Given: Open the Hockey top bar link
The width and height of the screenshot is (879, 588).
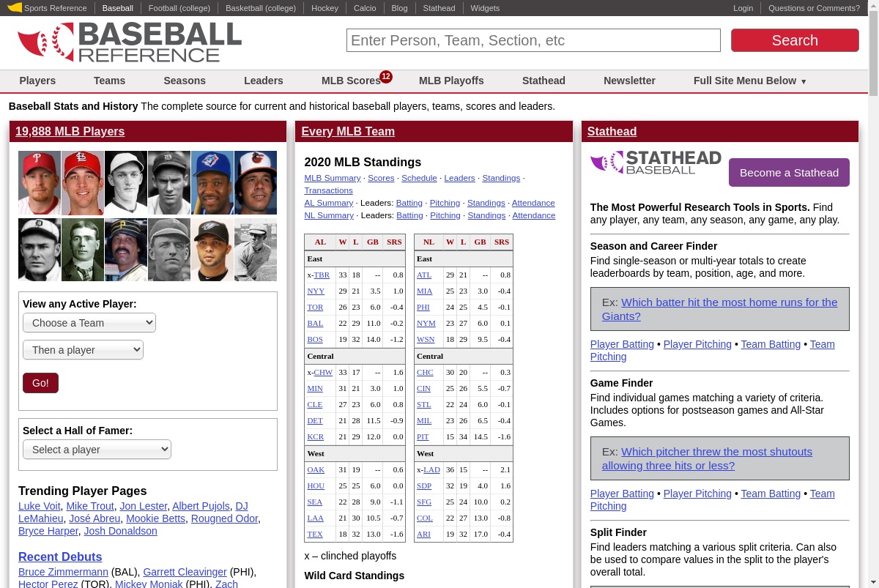Looking at the screenshot, I should 324,8.
